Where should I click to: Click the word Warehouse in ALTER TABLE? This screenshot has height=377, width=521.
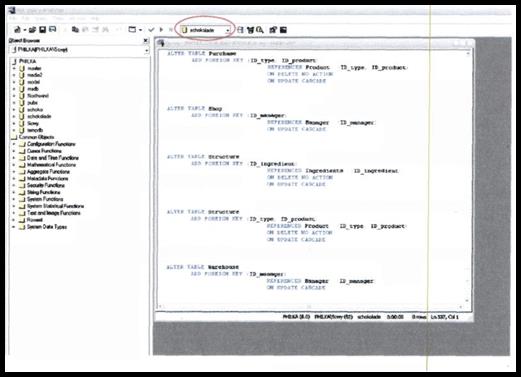pos(223,267)
